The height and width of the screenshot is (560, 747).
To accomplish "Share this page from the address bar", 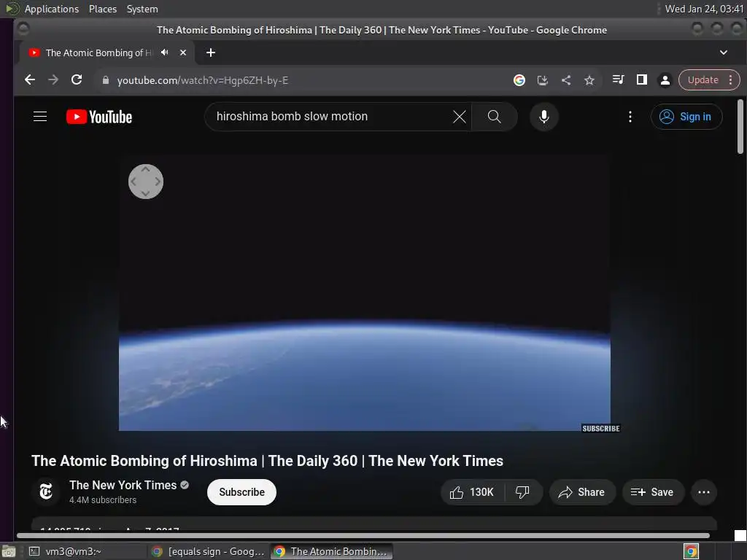I will 566,80.
